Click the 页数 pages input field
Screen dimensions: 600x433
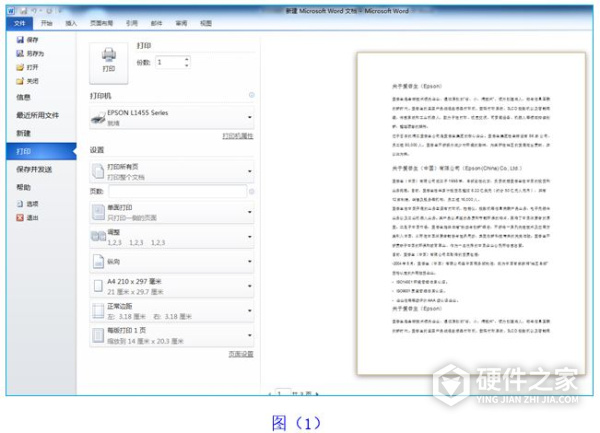[x=178, y=191]
